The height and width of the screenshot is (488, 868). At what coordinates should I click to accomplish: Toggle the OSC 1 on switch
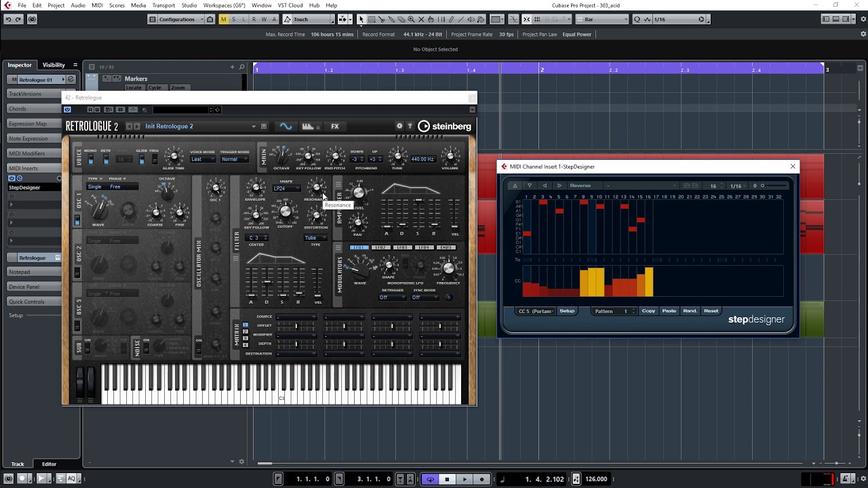point(77,222)
